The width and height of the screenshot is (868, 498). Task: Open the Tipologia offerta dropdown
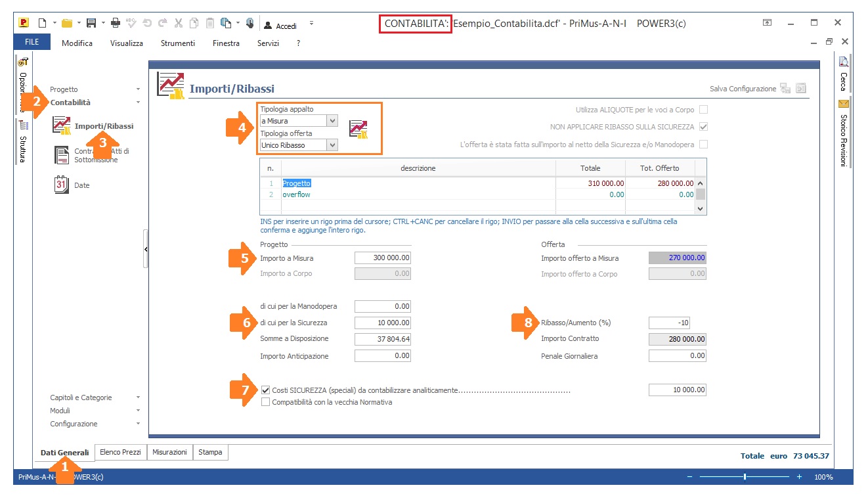(x=332, y=145)
